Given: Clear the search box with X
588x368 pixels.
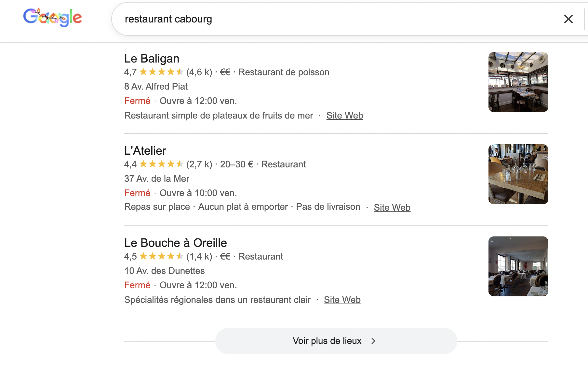Looking at the screenshot, I should (x=568, y=19).
